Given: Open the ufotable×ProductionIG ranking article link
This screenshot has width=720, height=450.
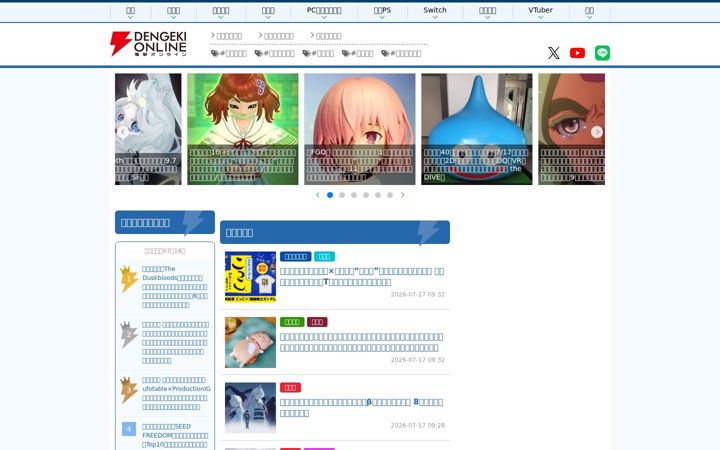Looking at the screenshot, I should 176,393.
